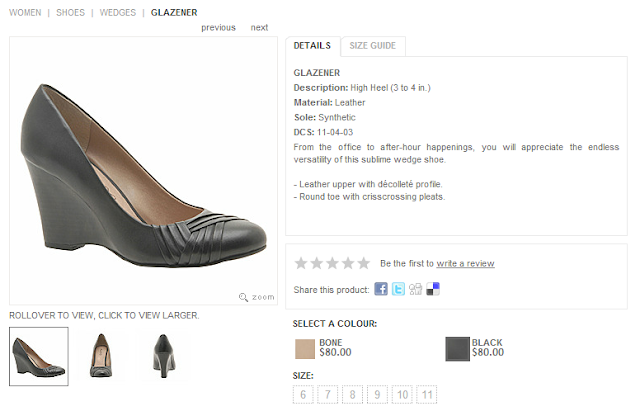Screen dimensions: 640x411
Task: Rate product five stars
Action: pyautogui.click(x=363, y=263)
